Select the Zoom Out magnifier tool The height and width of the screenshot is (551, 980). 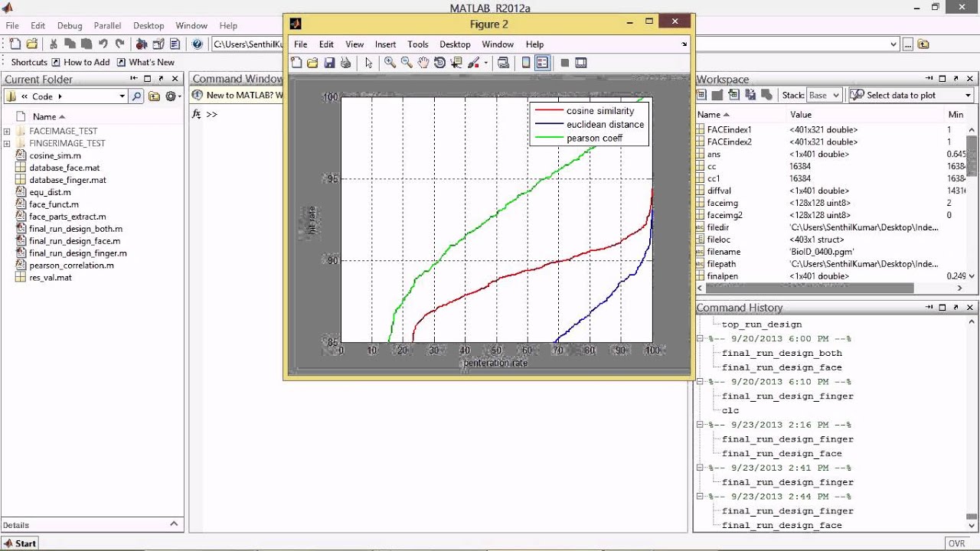[x=407, y=63]
